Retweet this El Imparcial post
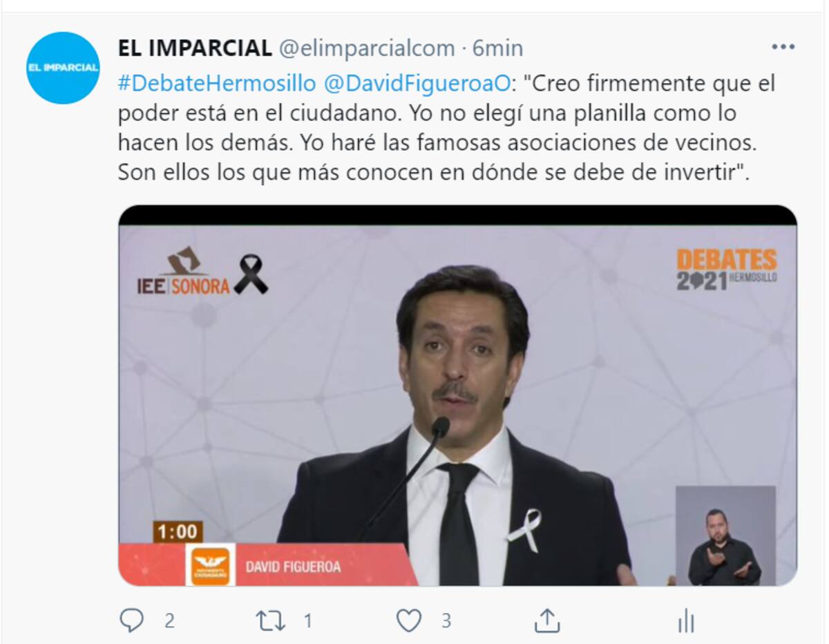The width and height of the screenshot is (829, 644). coord(271,621)
